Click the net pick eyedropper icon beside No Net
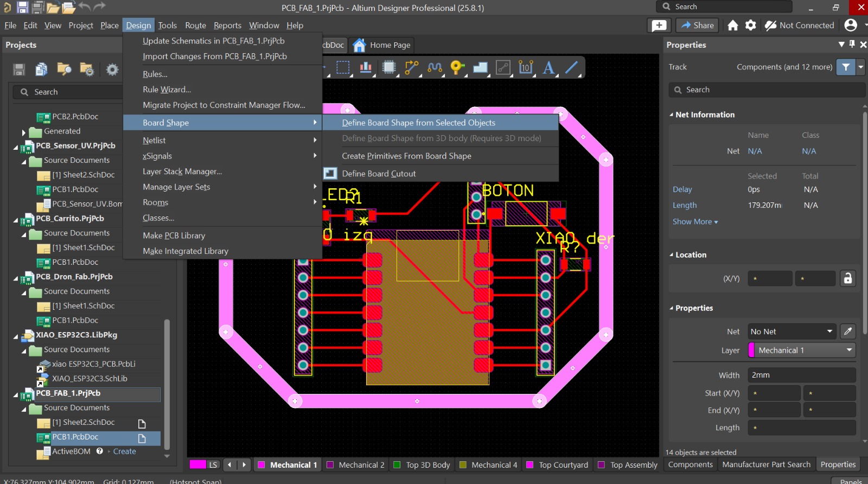This screenshot has width=868, height=484. (x=848, y=331)
